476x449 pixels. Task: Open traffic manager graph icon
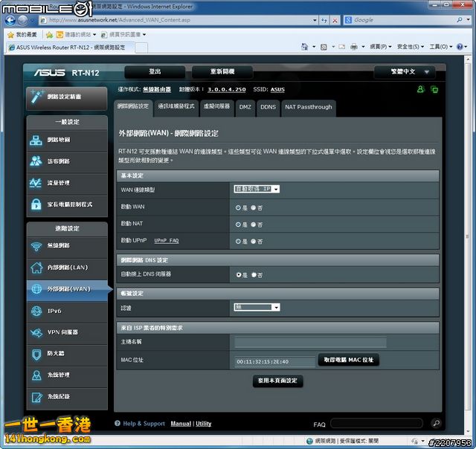[36, 183]
